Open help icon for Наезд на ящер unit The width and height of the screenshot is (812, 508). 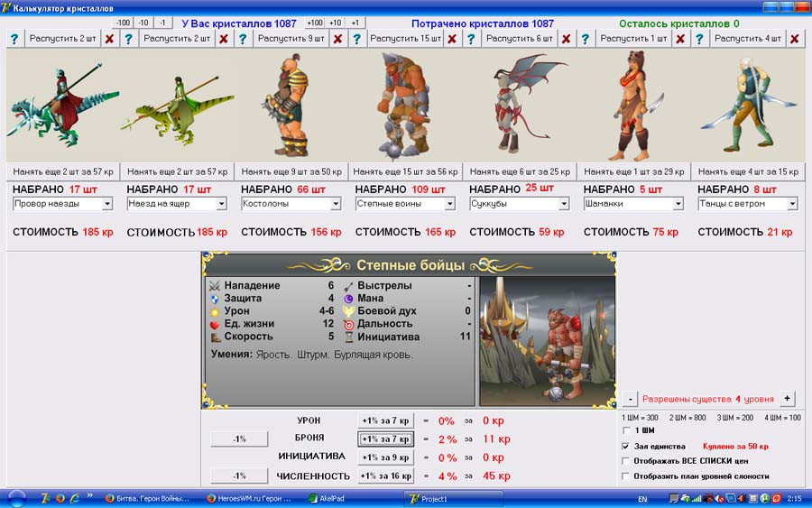click(x=128, y=39)
